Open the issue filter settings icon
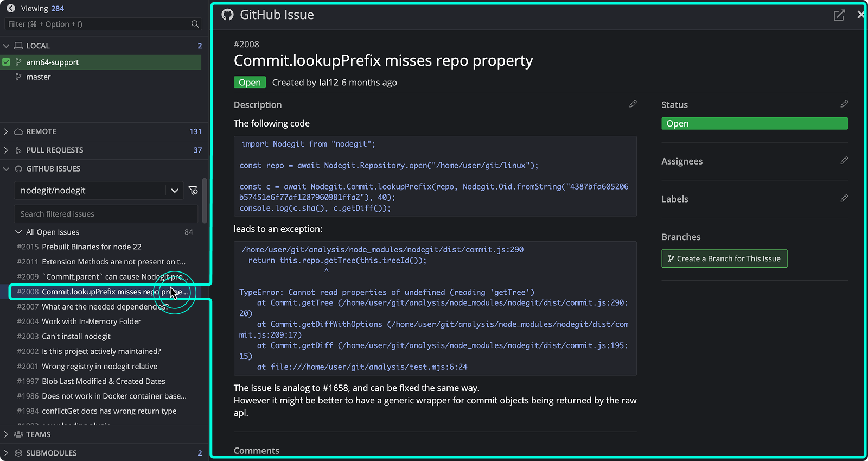Screen dimensions: 868x461 point(193,191)
